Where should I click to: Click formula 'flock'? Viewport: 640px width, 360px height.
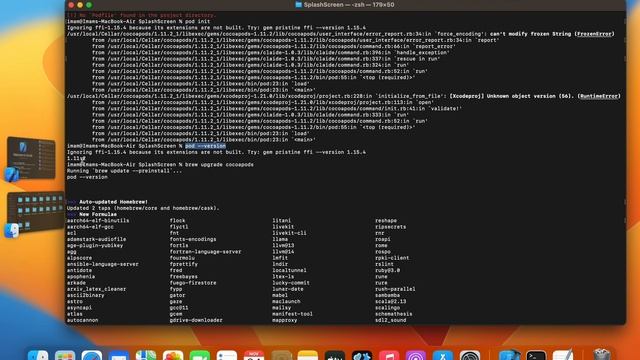click(x=178, y=220)
